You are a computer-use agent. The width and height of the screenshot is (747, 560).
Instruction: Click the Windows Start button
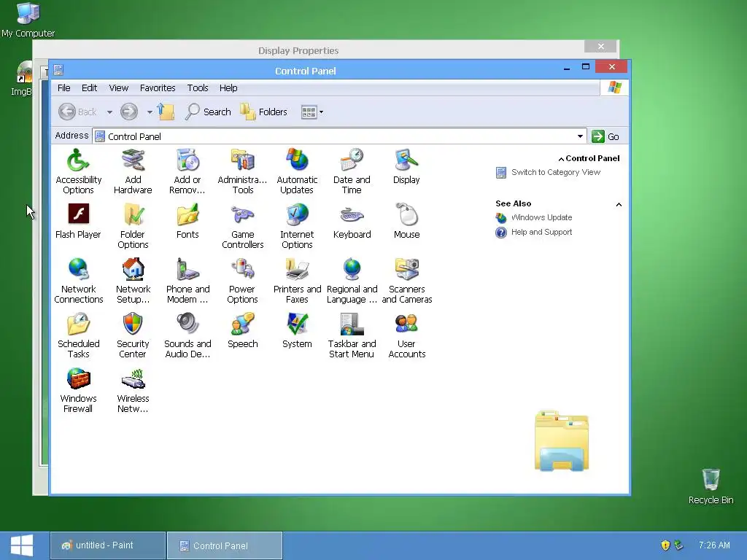(22, 545)
